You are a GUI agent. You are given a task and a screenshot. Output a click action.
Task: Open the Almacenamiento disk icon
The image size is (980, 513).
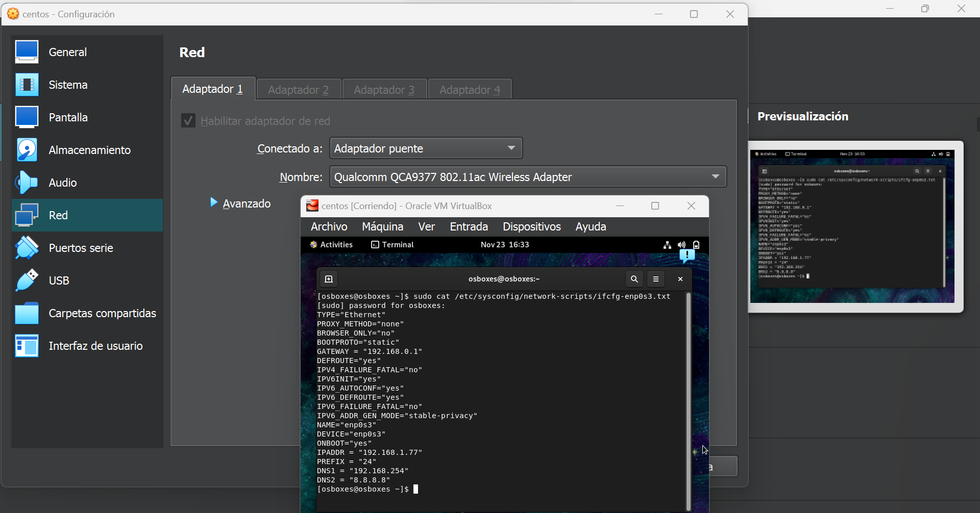pyautogui.click(x=27, y=150)
